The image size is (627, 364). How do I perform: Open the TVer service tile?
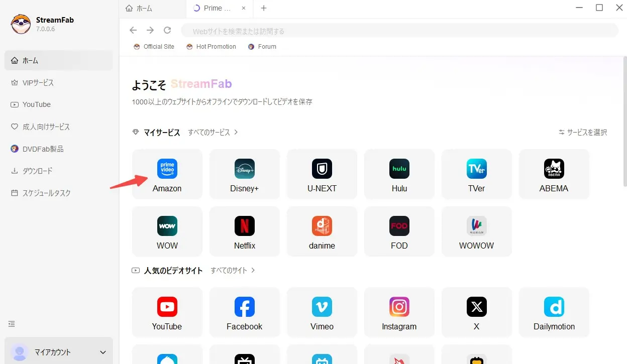[477, 174]
